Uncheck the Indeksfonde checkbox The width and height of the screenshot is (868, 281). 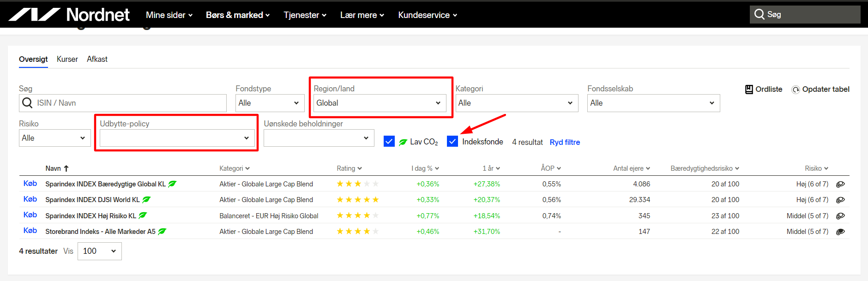pyautogui.click(x=452, y=142)
